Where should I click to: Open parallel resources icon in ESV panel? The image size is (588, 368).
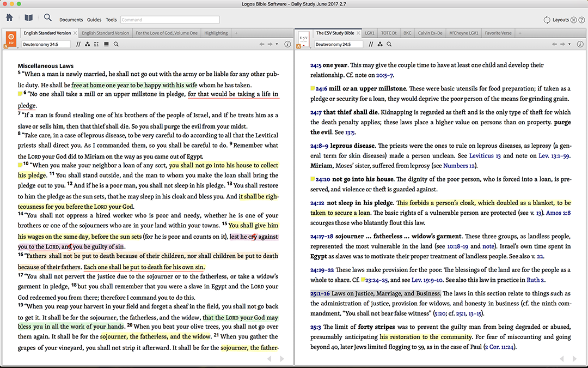coord(78,44)
